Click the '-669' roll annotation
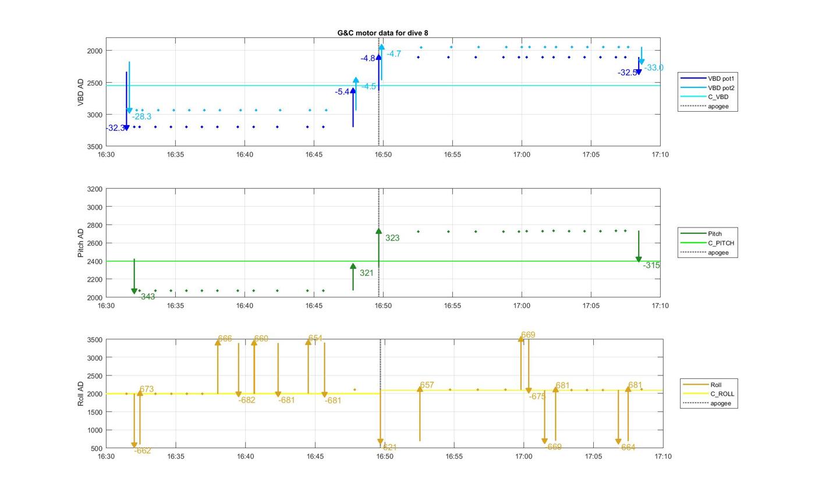 click(553, 447)
